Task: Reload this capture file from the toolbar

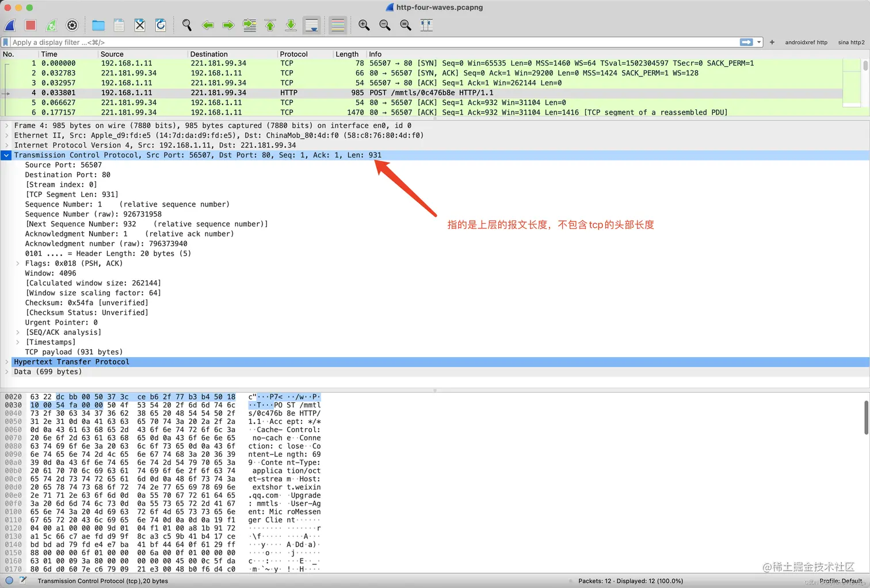Action: [x=161, y=25]
